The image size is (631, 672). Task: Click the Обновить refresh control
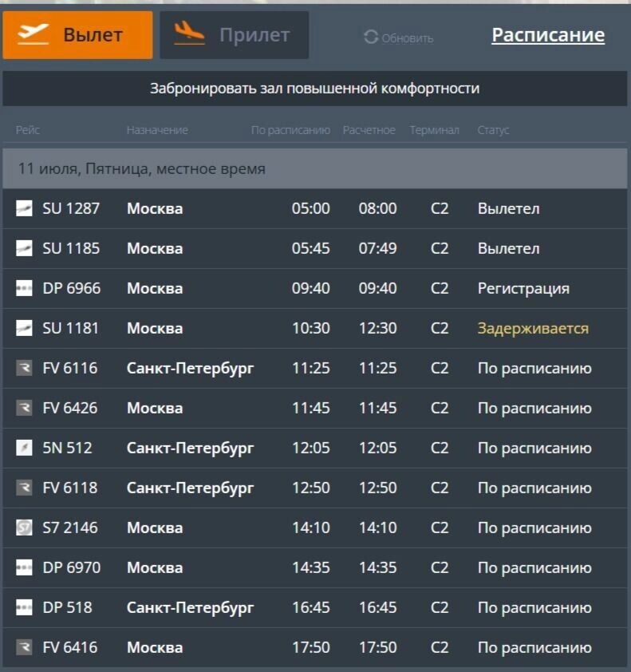pos(399,35)
